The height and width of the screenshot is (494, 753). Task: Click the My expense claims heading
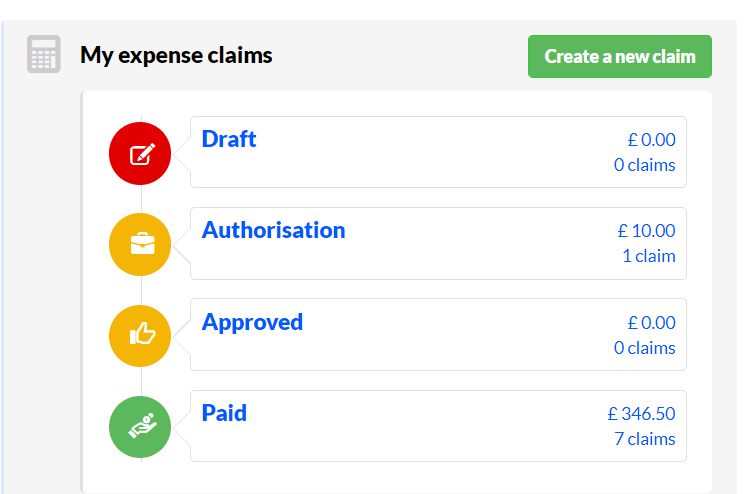tap(176, 55)
